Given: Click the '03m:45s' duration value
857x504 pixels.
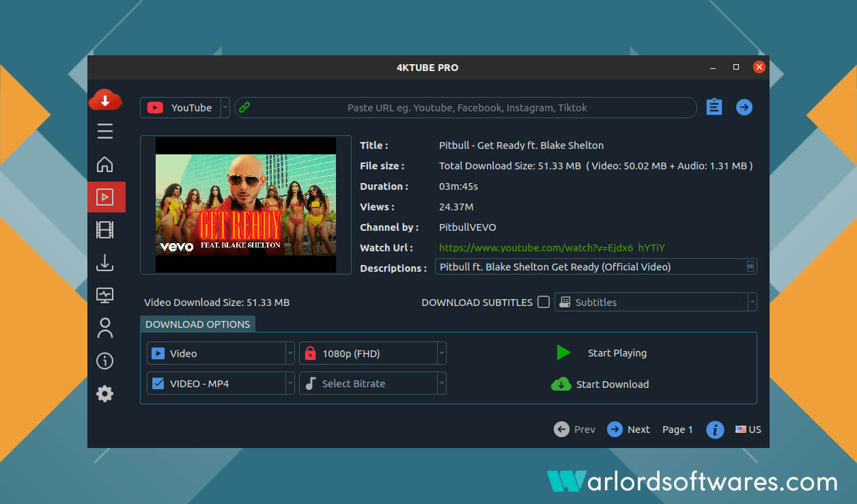Looking at the screenshot, I should 458,186.
